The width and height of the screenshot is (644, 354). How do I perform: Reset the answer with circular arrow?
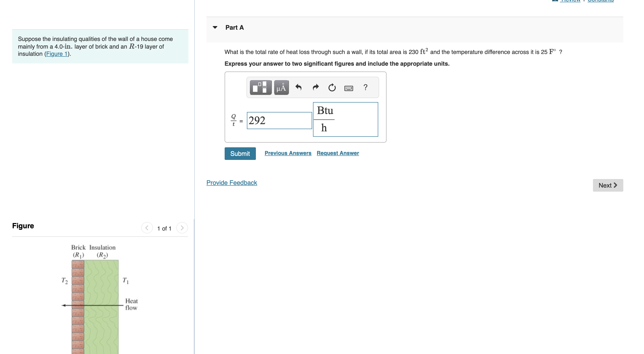[x=332, y=87]
